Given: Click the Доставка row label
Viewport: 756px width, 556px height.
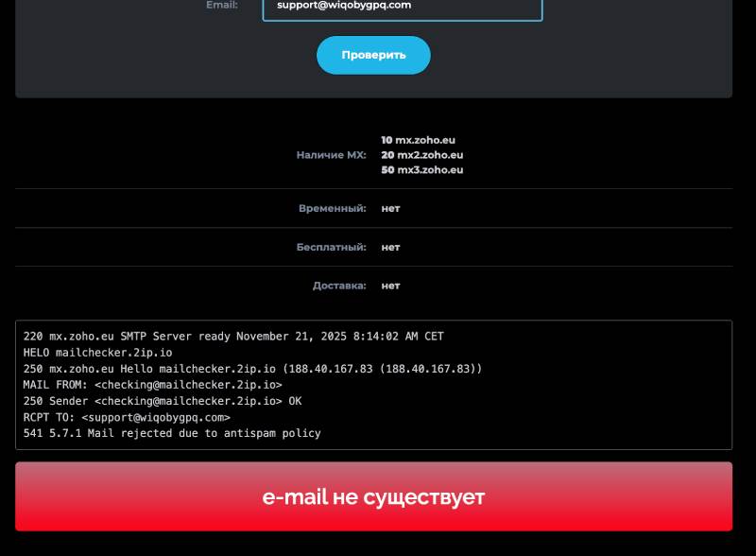Looking at the screenshot, I should click(x=339, y=286).
